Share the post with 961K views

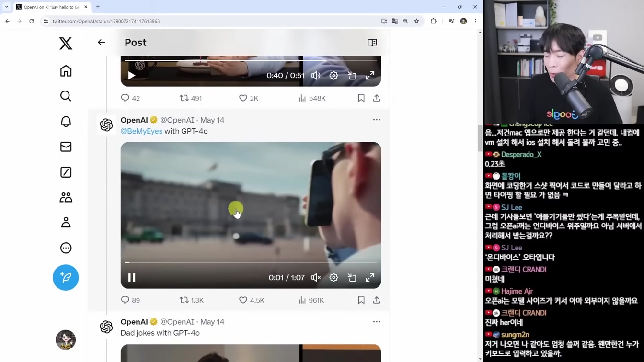coord(377,300)
